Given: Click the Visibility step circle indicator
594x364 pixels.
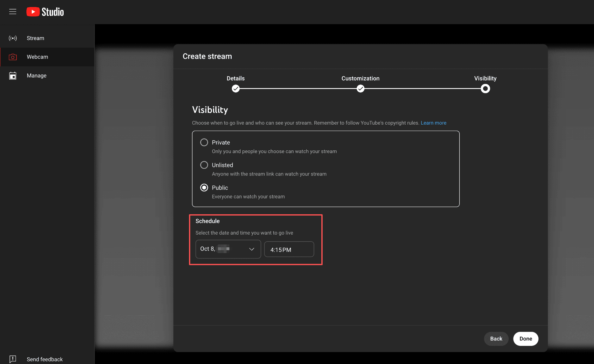Looking at the screenshot, I should (485, 89).
